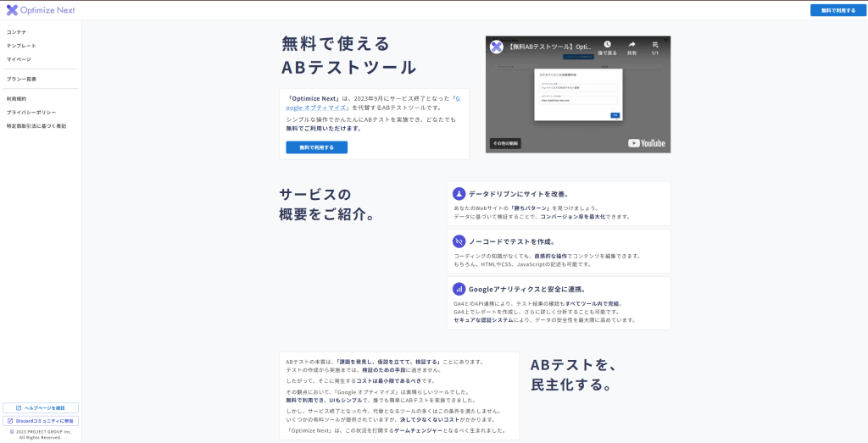The height and width of the screenshot is (443, 868).
Task: Click the flask icon for データドリブン card
Action: (x=459, y=194)
